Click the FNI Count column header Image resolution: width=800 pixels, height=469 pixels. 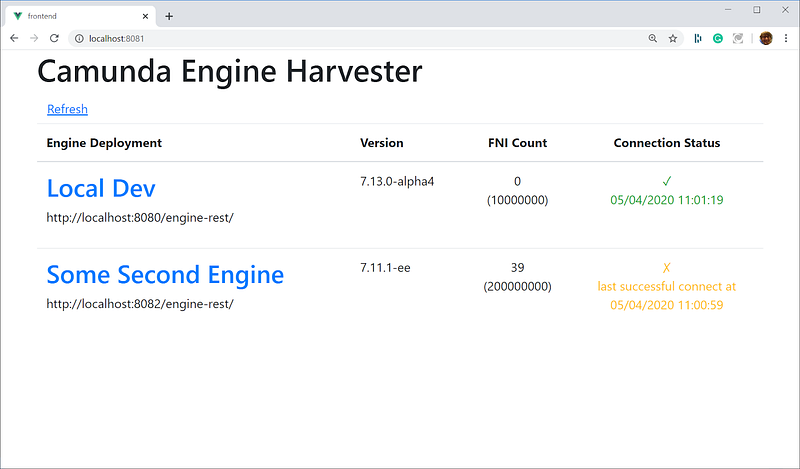pos(517,143)
